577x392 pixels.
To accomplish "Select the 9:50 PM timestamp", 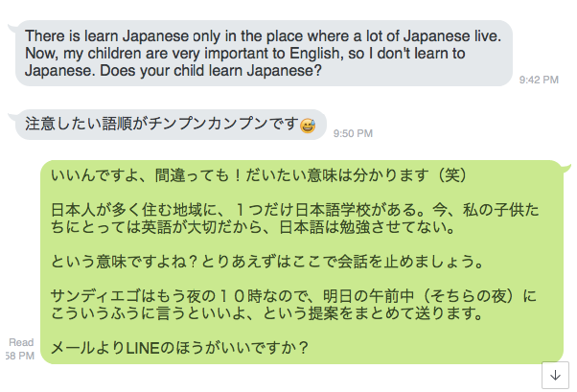I will pyautogui.click(x=353, y=133).
